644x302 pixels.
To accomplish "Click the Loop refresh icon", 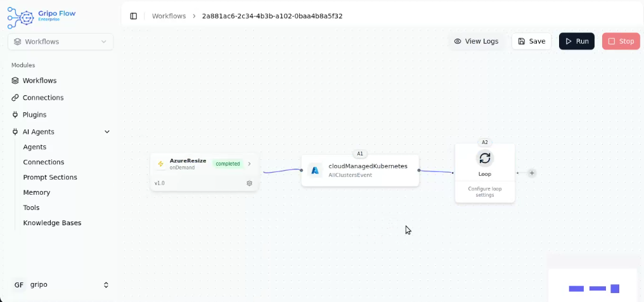I will click(485, 158).
